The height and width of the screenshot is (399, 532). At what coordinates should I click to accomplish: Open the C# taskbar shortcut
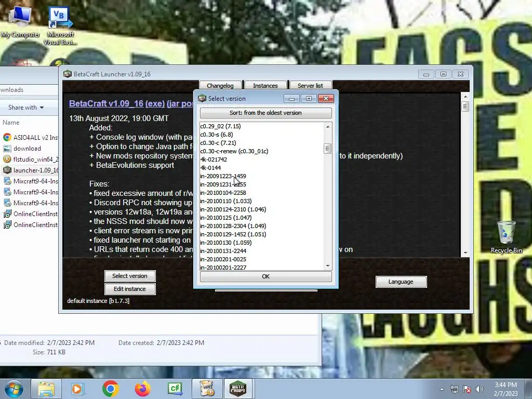175,389
